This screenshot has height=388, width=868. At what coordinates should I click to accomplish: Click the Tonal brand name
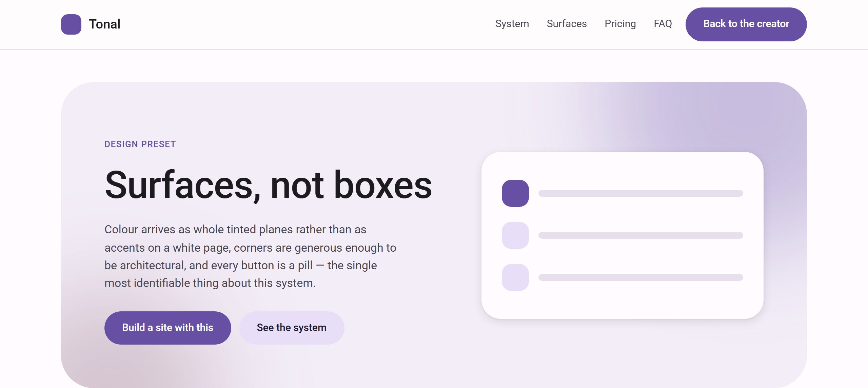coord(104,24)
